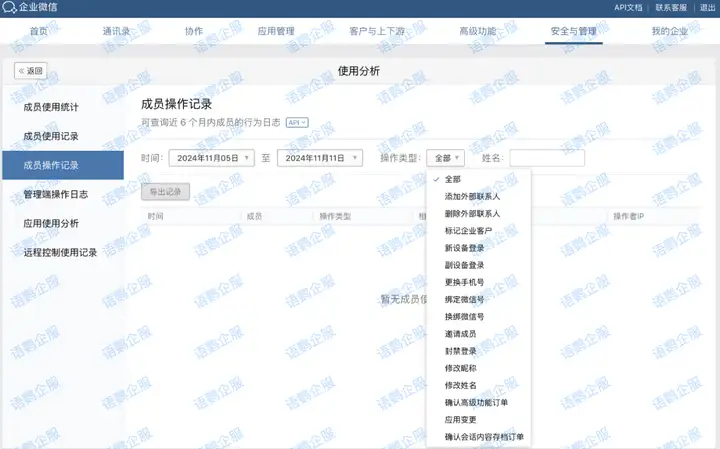
Task: Click the 企业微信 logo icon
Action: [x=10, y=8]
